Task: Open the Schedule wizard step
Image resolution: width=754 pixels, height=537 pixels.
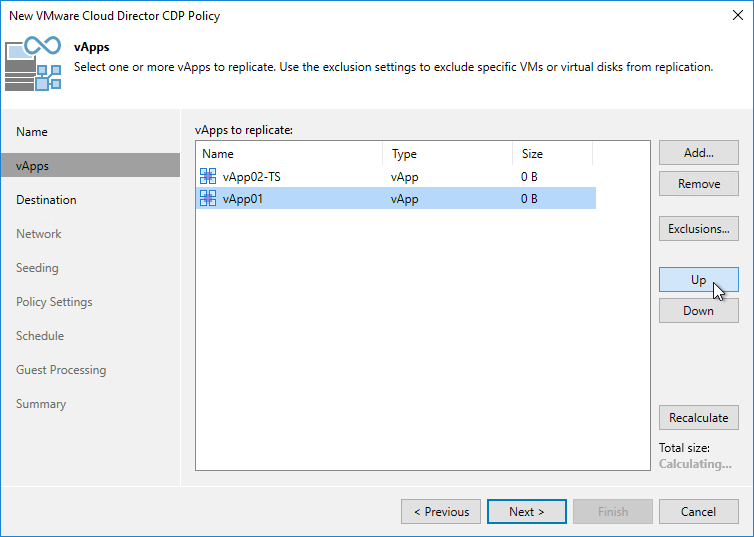Action: click(x=40, y=336)
